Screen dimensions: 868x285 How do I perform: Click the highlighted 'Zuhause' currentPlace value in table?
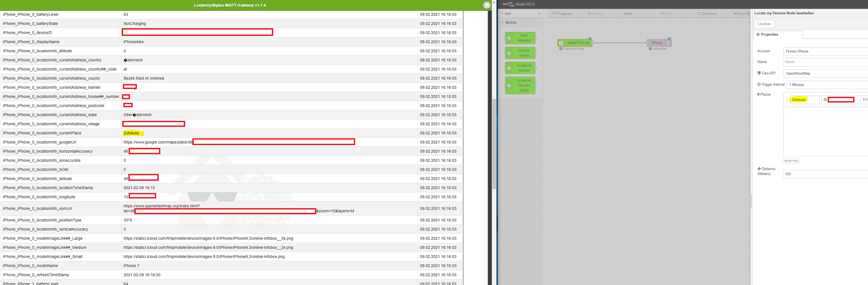(x=131, y=133)
